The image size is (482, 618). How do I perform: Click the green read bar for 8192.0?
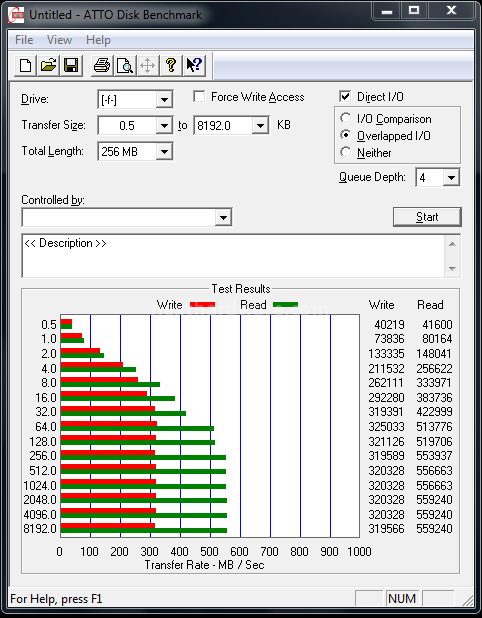point(144,531)
